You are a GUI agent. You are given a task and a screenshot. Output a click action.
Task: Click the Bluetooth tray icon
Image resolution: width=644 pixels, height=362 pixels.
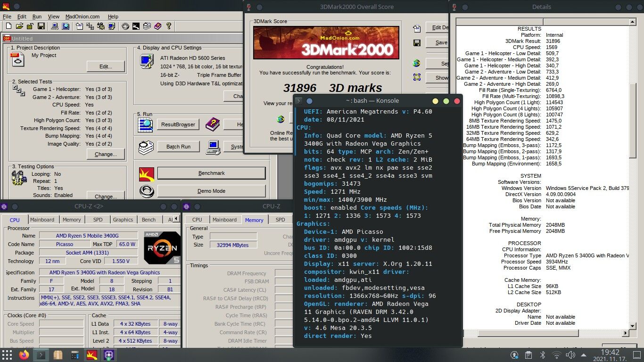coord(543,355)
